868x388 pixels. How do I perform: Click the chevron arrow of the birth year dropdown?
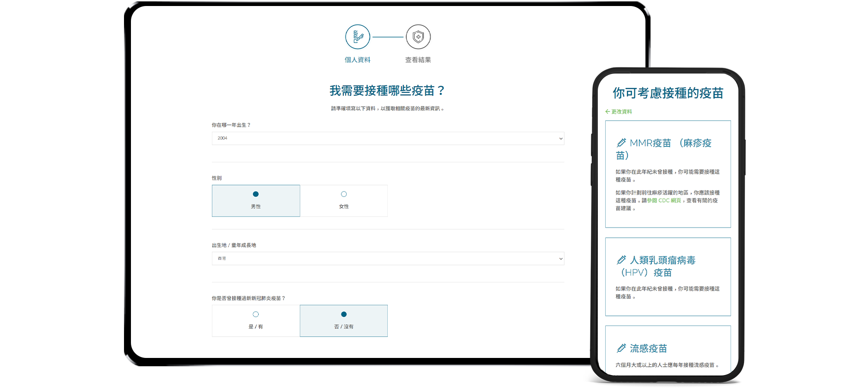[x=561, y=138]
